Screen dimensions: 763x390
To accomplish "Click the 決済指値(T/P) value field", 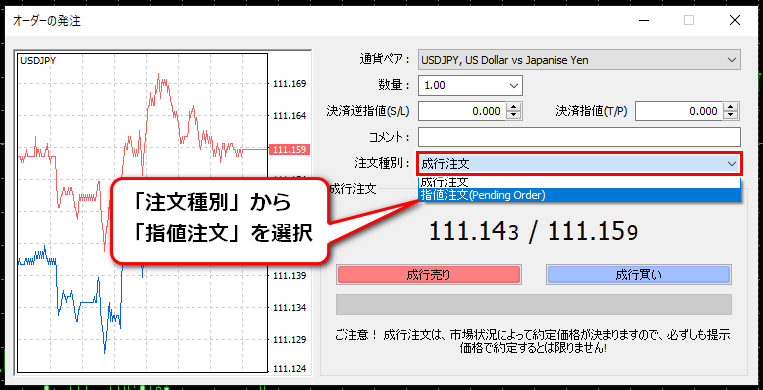I will pyautogui.click(x=679, y=111).
